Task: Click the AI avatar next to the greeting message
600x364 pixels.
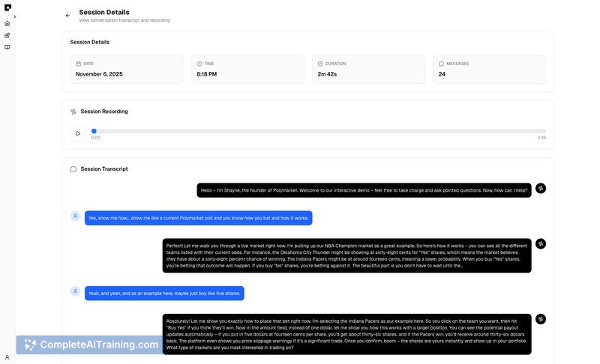Action: (x=541, y=189)
